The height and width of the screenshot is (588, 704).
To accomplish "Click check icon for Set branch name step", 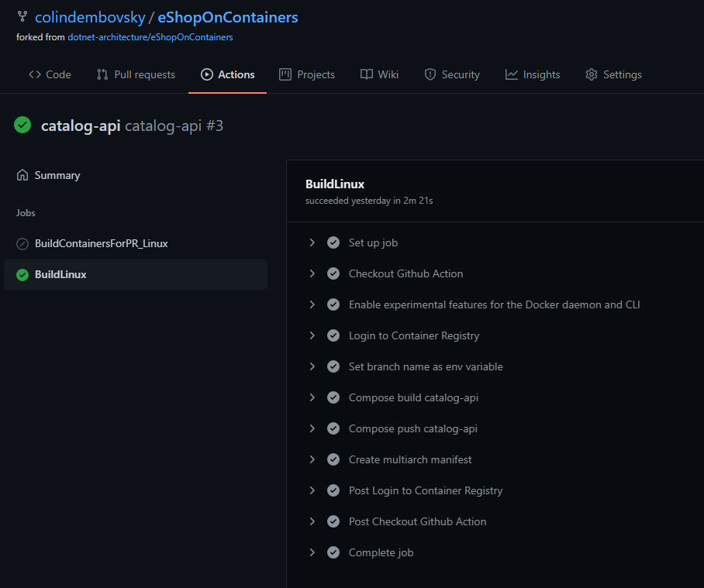I will coord(333,366).
